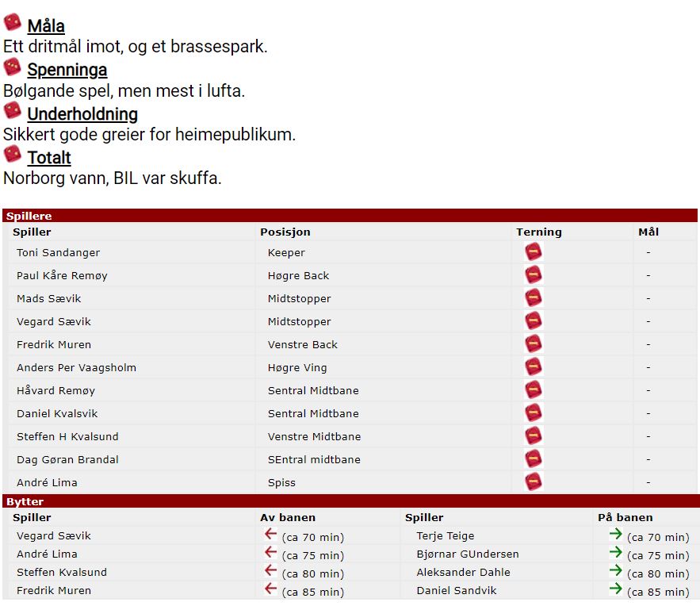700x606 pixels.
Task: Open the Måla heading link
Action: 46,26
